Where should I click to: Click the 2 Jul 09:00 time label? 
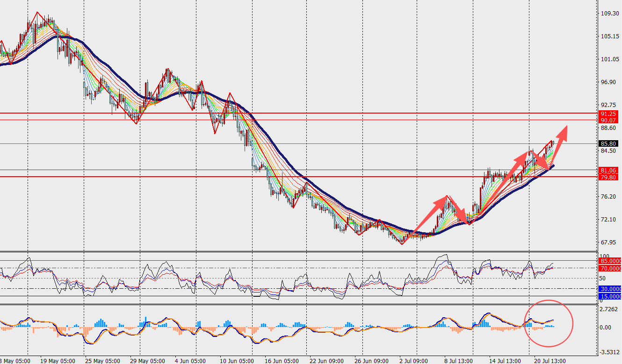pyautogui.click(x=414, y=361)
